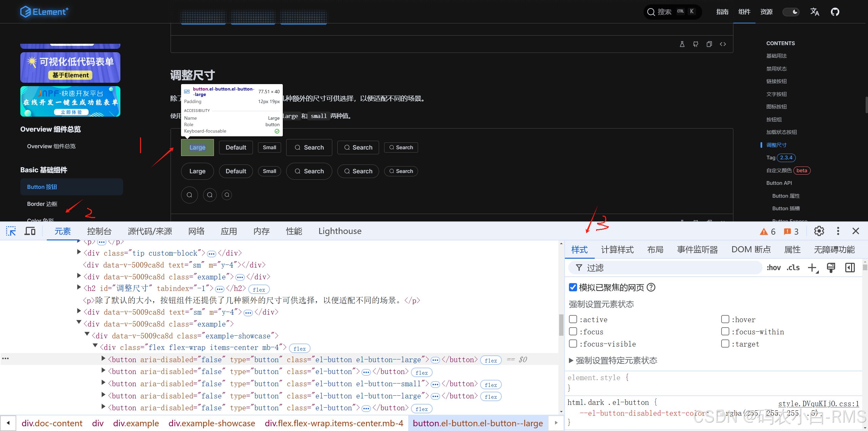Image resolution: width=868 pixels, height=431 pixels.
Task: Click the view source code icon
Action: [723, 44]
